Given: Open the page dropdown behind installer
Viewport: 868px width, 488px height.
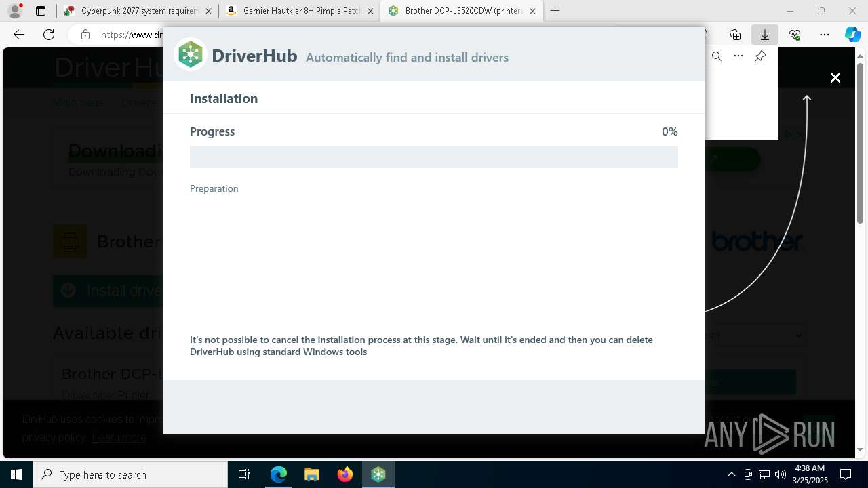Looking at the screenshot, I should click(754, 335).
